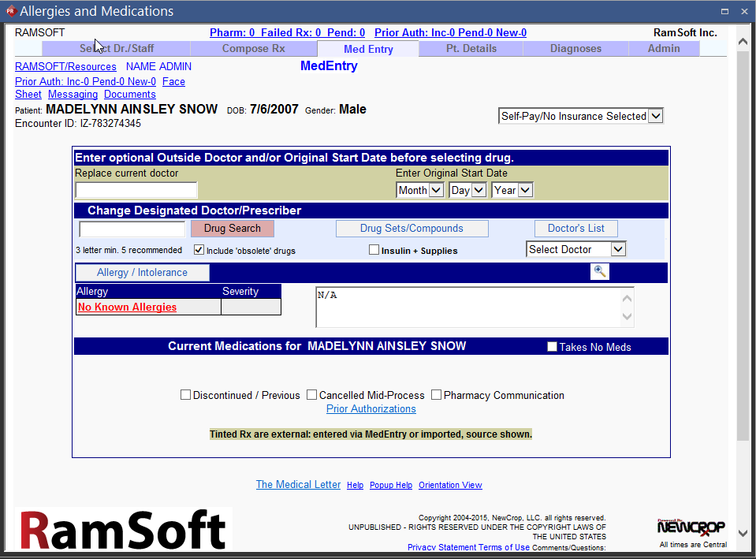756x559 pixels.
Task: Switch to the Compose Rx tab
Action: (x=253, y=49)
